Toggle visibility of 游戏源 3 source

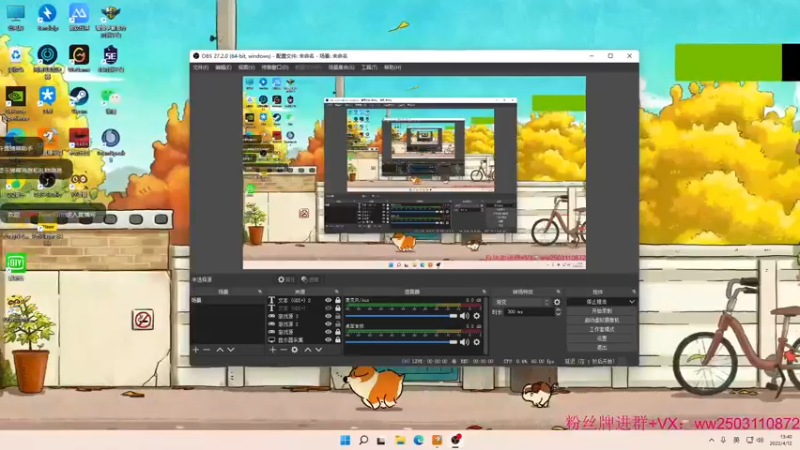pos(329,316)
